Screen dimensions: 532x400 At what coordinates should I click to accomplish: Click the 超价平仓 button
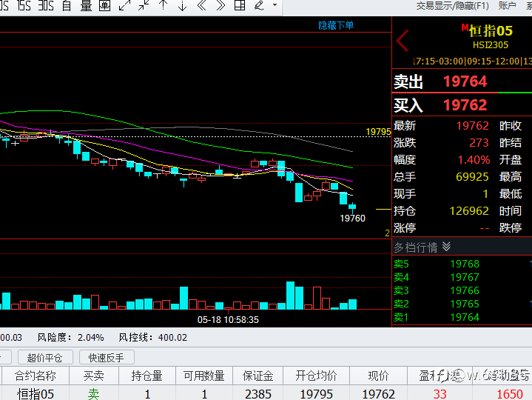(x=45, y=358)
